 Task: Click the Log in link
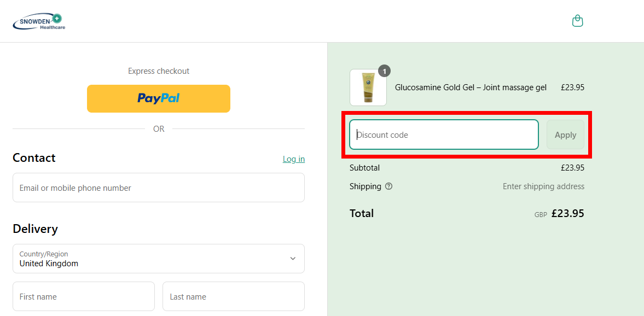(294, 159)
